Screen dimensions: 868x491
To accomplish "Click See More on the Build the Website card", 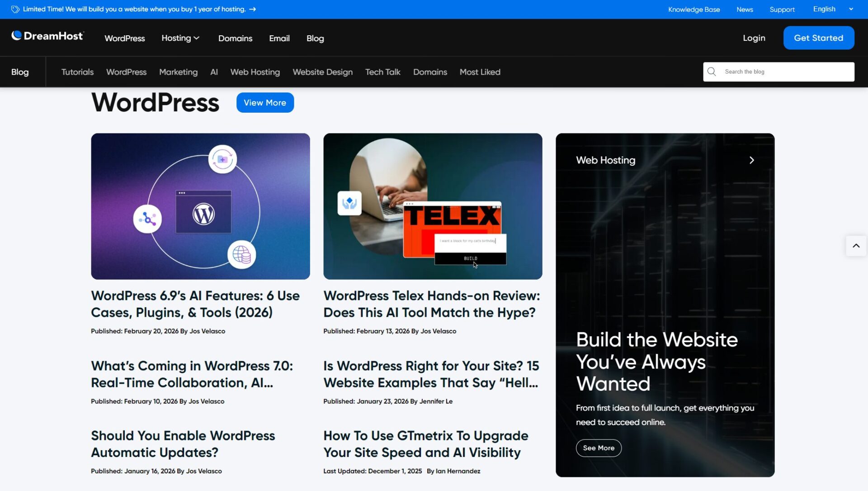I will point(598,448).
